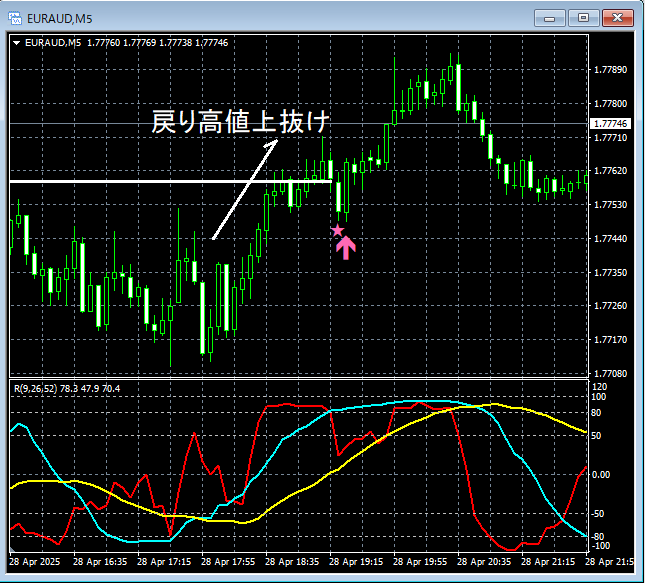Click the 1.77440 price scale value
646x583 pixels.
coord(611,239)
